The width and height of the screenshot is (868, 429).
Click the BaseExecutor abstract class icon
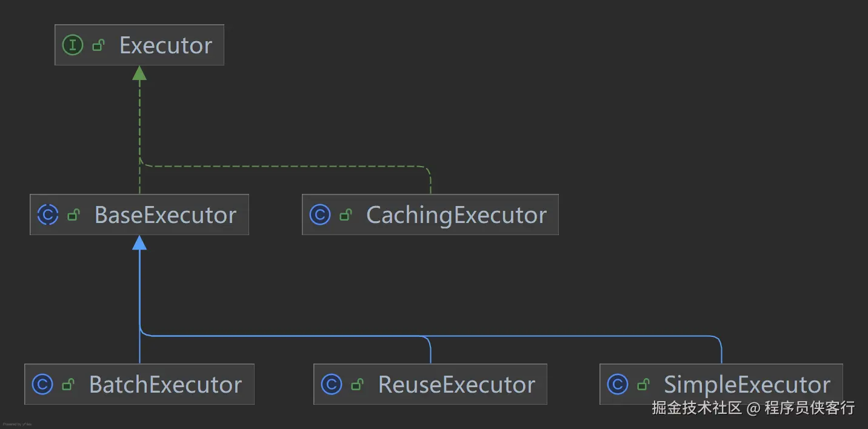click(48, 215)
